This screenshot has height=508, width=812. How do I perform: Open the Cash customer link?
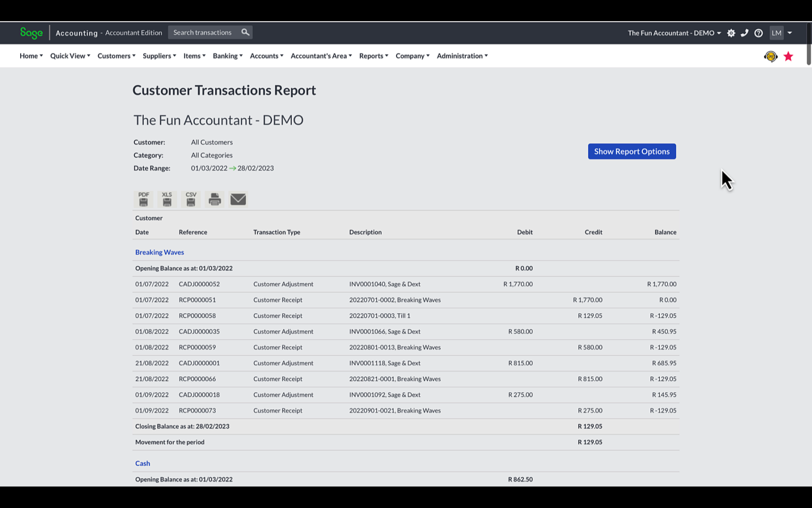pyautogui.click(x=142, y=463)
